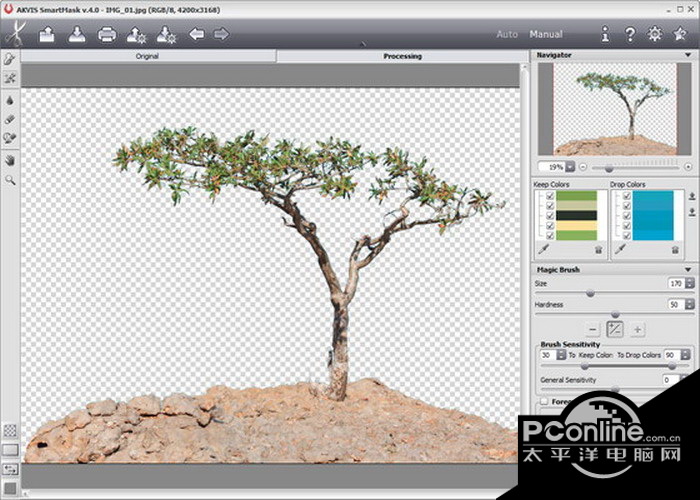Open preferences with the gear icon
Screen dimensions: 700x500
[x=654, y=35]
